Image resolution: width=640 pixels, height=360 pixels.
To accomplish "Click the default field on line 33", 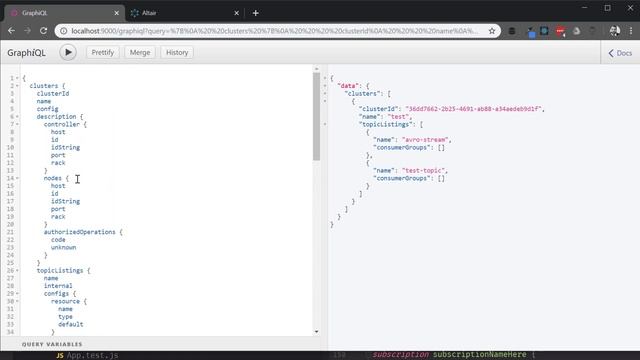I will point(71,324).
